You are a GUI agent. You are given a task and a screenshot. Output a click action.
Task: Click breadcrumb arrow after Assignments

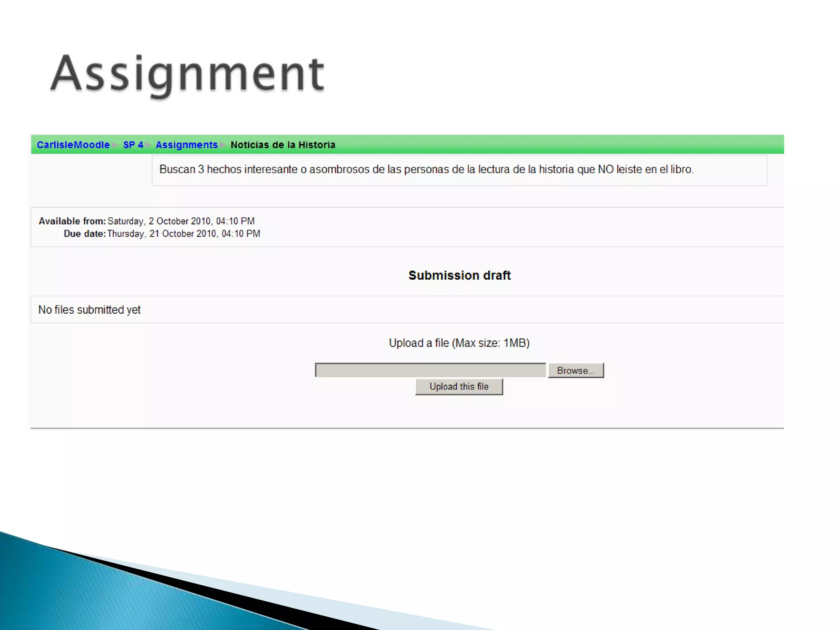tap(223, 145)
